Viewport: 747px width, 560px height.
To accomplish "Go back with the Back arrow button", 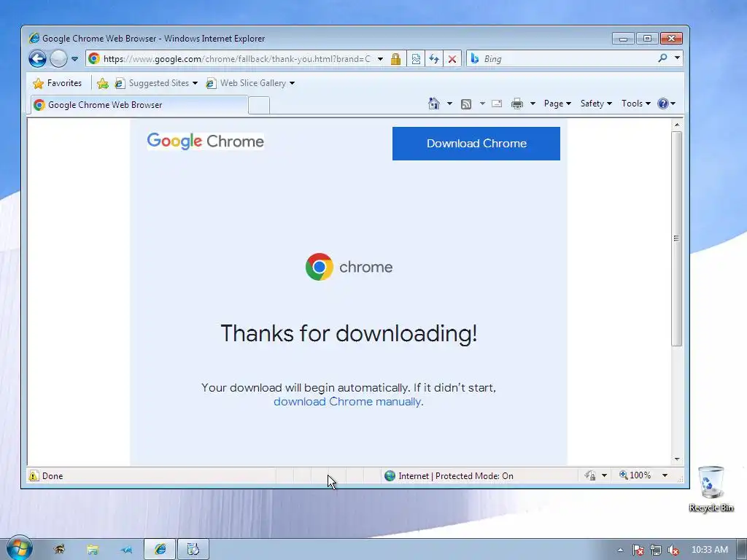I will (x=37, y=59).
